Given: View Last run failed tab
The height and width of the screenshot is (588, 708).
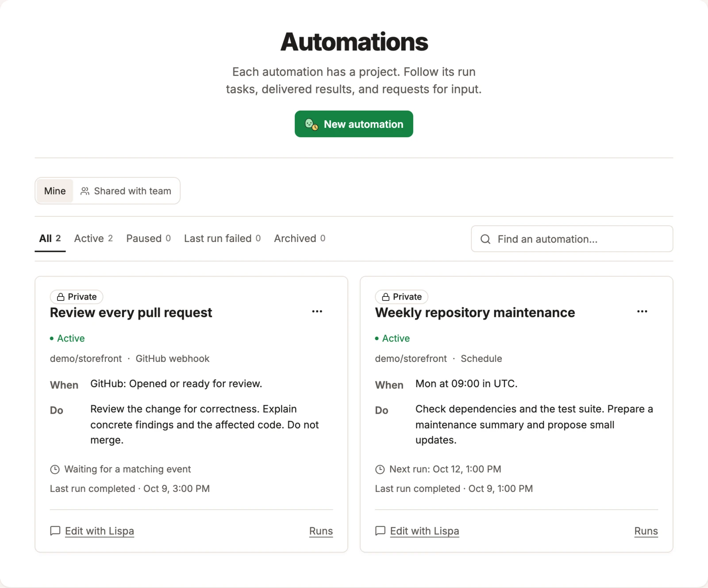Looking at the screenshot, I should 222,238.
